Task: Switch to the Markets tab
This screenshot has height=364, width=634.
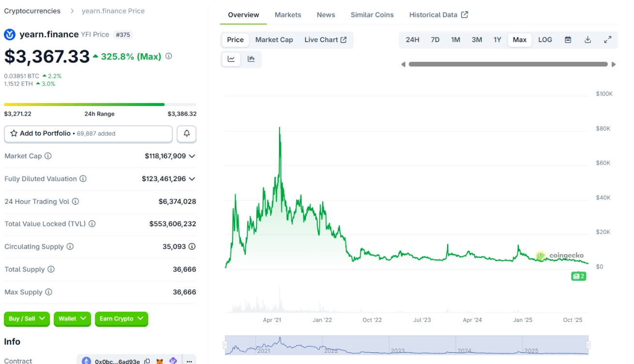Action: click(x=288, y=15)
